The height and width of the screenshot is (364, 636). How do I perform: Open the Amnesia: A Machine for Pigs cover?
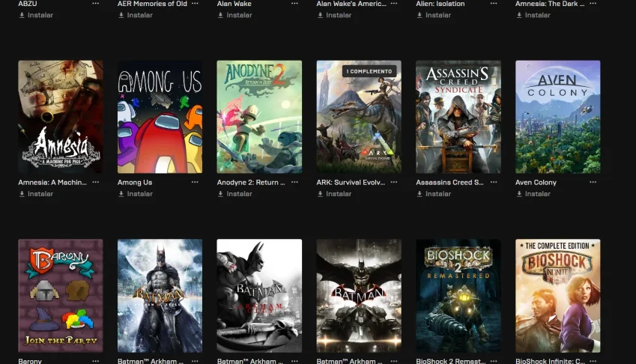pyautogui.click(x=61, y=117)
